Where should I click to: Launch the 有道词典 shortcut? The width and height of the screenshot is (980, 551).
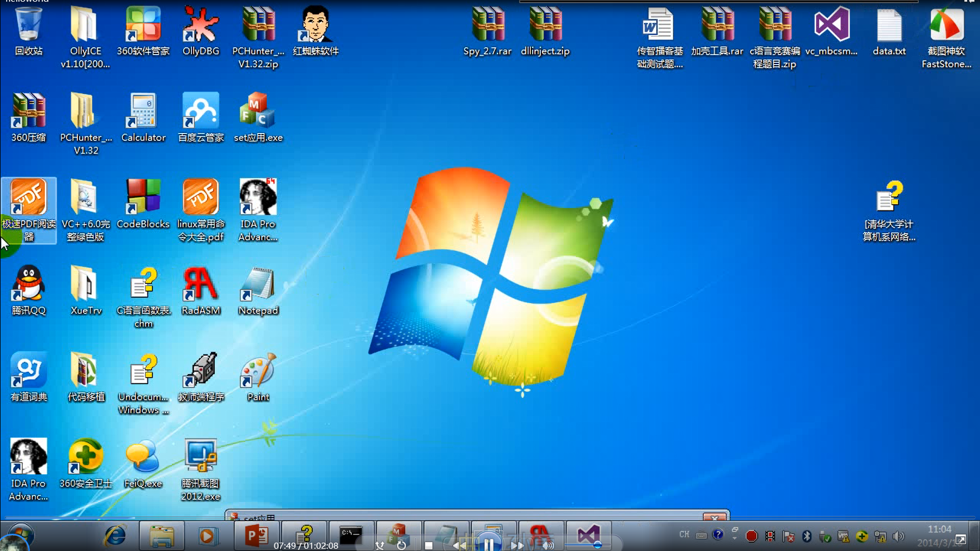[28, 377]
